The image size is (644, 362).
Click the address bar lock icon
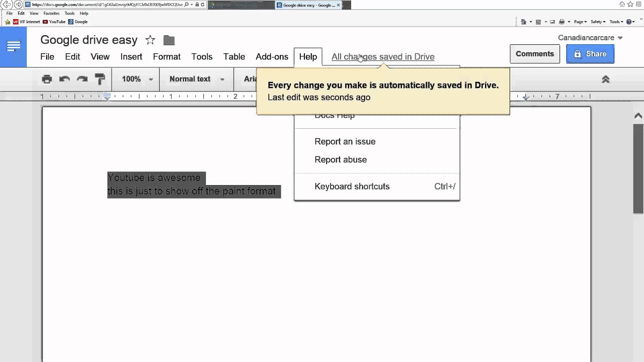[x=197, y=5]
